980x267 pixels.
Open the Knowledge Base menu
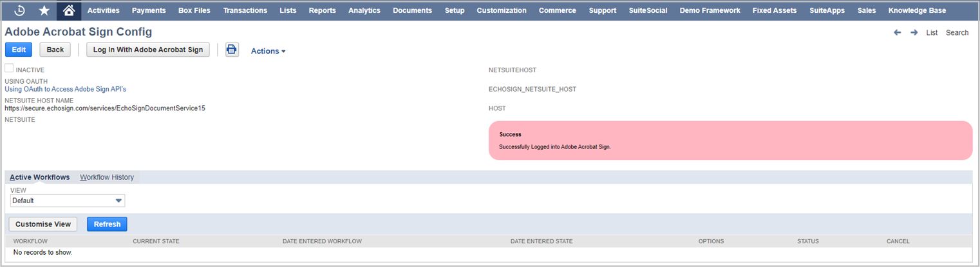tap(917, 10)
